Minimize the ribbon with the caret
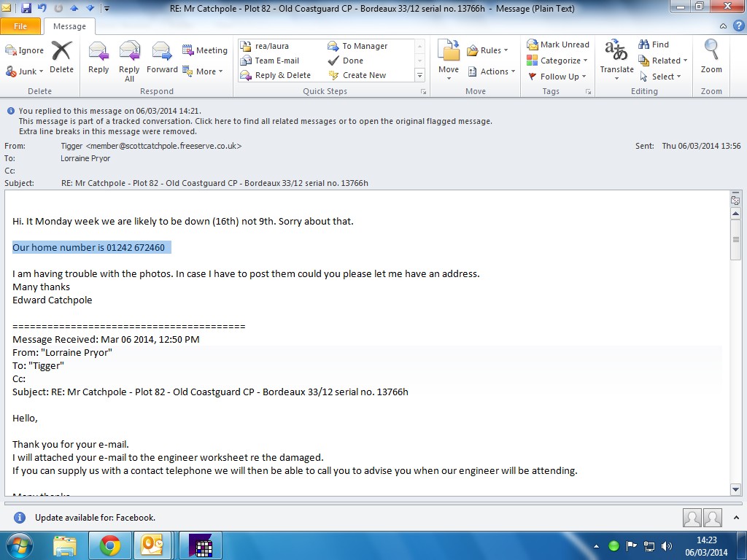Viewport: 747px width, 560px height. (x=723, y=26)
